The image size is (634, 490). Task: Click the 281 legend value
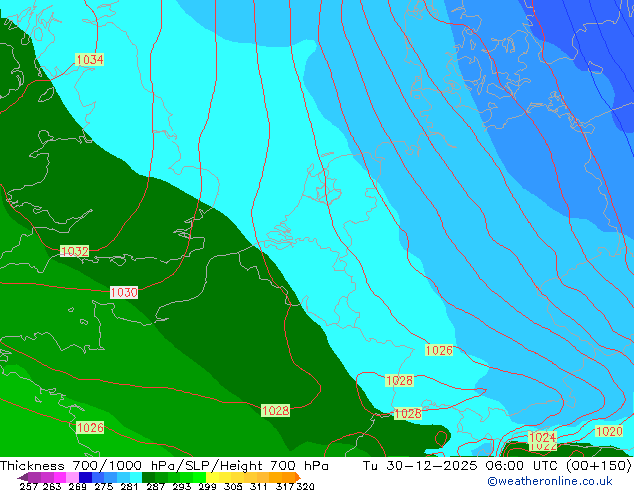pyautogui.click(x=129, y=486)
